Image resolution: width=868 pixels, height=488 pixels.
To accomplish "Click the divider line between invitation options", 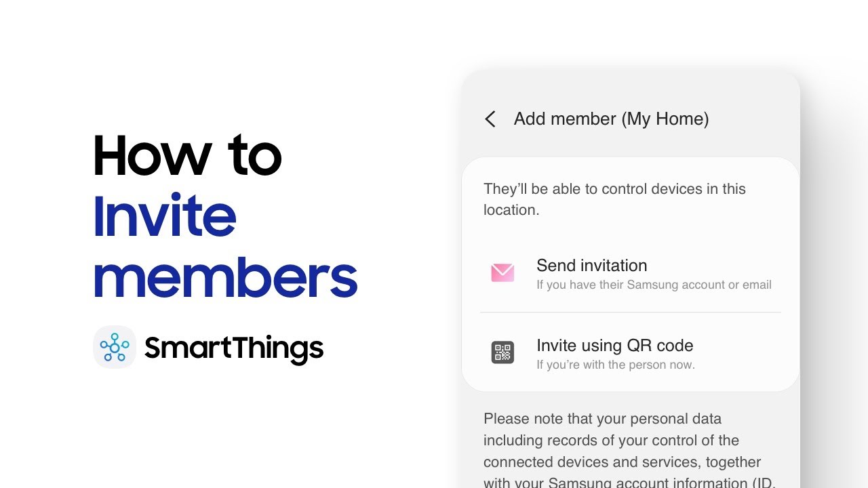I will [x=631, y=312].
